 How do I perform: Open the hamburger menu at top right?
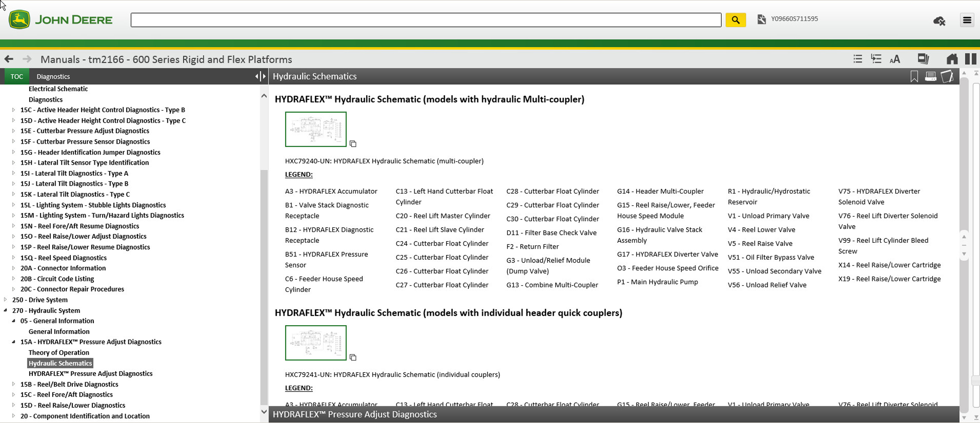pyautogui.click(x=967, y=20)
